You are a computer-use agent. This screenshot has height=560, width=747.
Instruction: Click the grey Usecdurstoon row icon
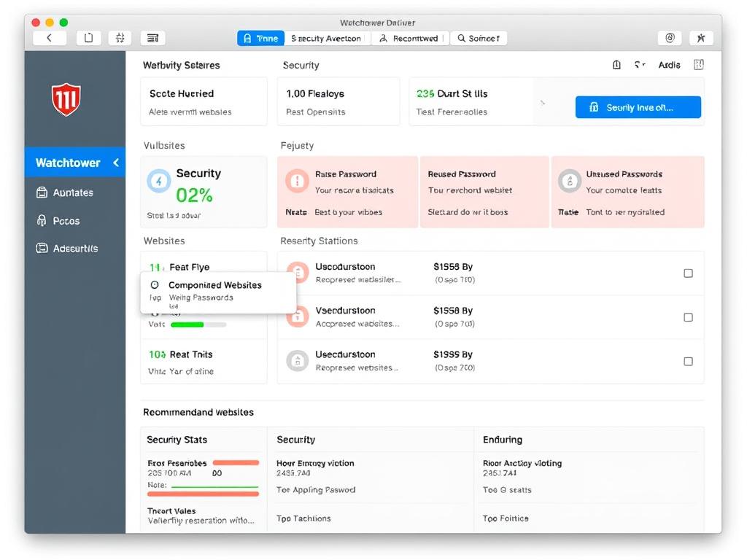tap(298, 360)
